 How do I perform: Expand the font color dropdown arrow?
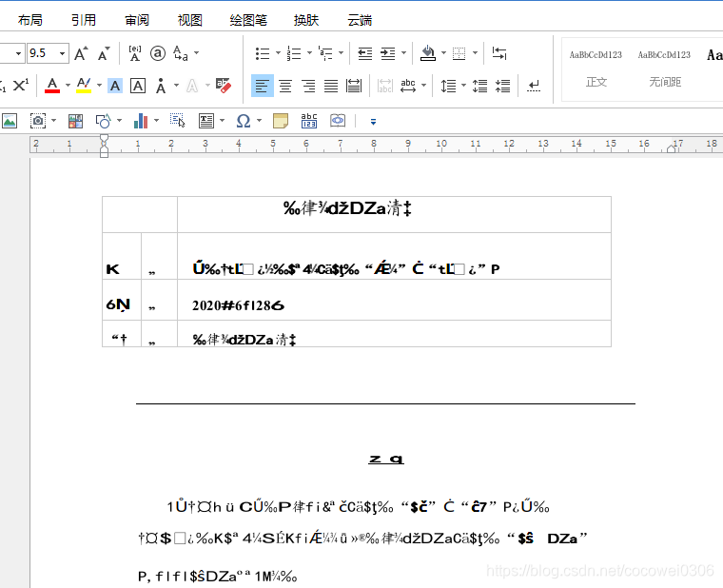coord(68,86)
